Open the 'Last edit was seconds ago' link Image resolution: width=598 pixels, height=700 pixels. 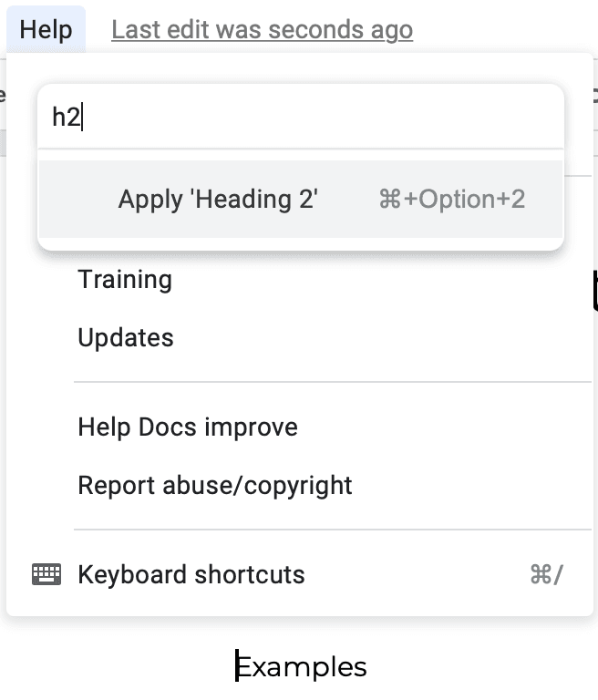(x=263, y=30)
